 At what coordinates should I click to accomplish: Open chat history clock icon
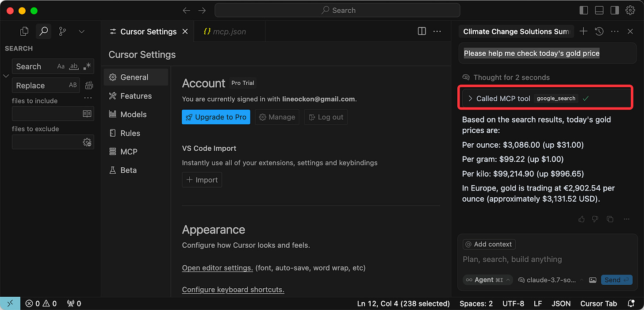[x=599, y=31]
